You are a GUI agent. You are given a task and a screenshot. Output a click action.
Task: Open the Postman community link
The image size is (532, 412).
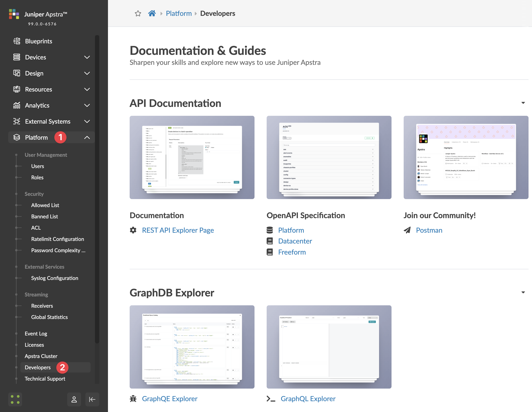(x=429, y=230)
